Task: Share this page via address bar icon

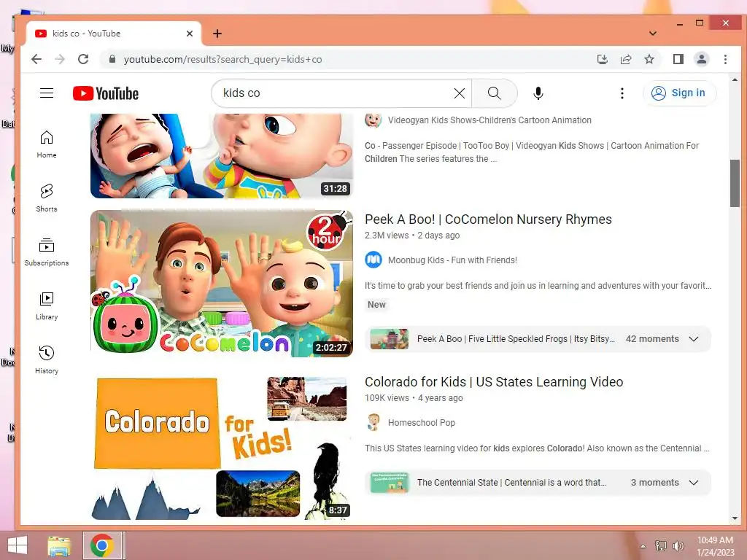Action: coord(625,59)
